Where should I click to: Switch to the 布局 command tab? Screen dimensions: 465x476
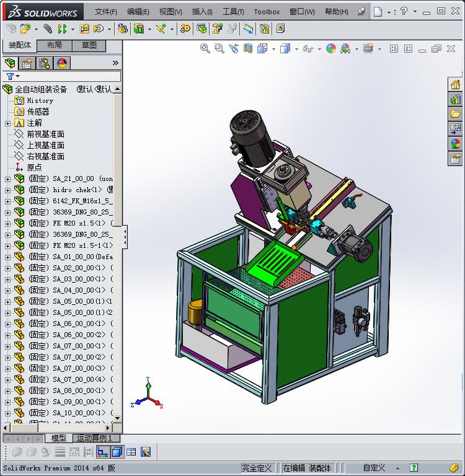(55, 45)
